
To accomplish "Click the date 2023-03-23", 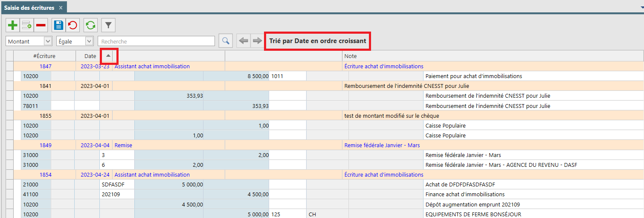I will [95, 66].
